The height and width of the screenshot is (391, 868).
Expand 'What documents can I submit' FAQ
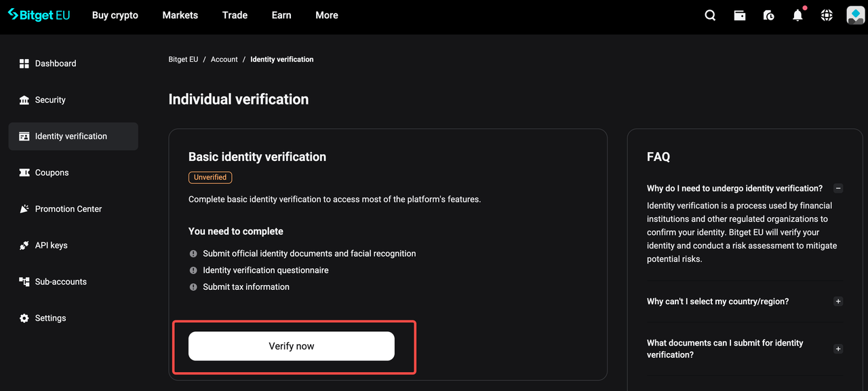(x=838, y=349)
